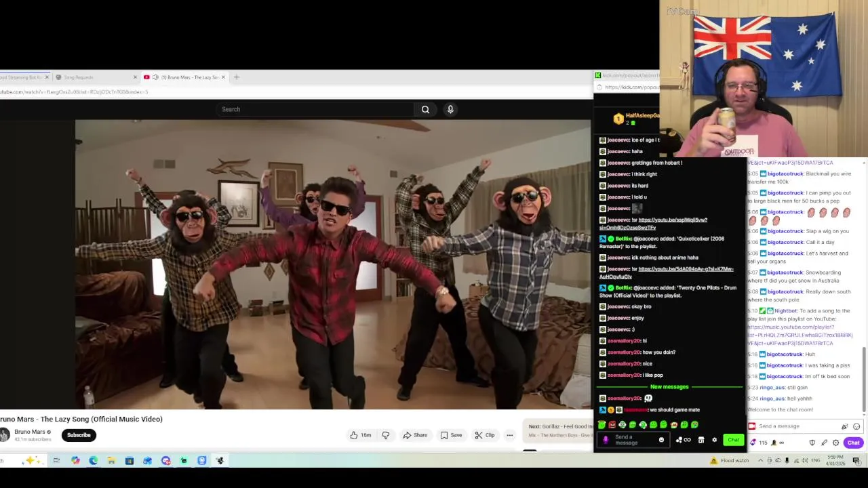
Task: Open Flood watch weather alert in taskbar
Action: pos(730,461)
